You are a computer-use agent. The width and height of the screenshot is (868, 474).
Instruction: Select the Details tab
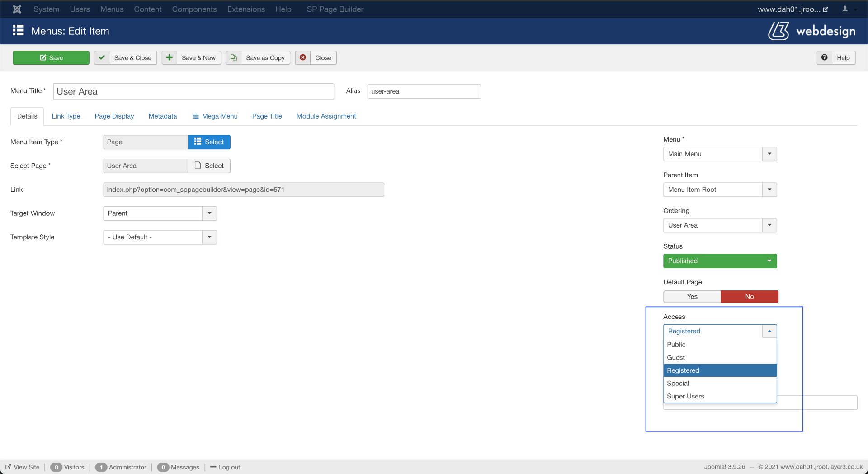point(27,116)
